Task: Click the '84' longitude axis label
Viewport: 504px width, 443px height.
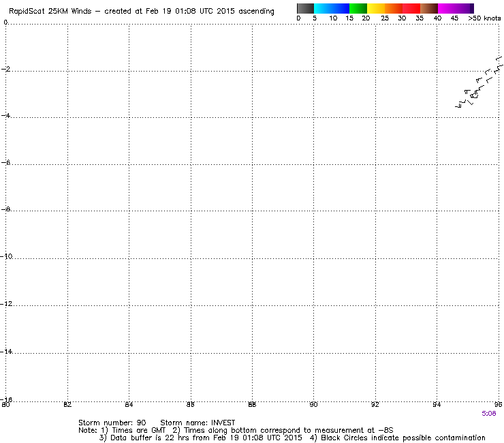Action: tap(129, 404)
